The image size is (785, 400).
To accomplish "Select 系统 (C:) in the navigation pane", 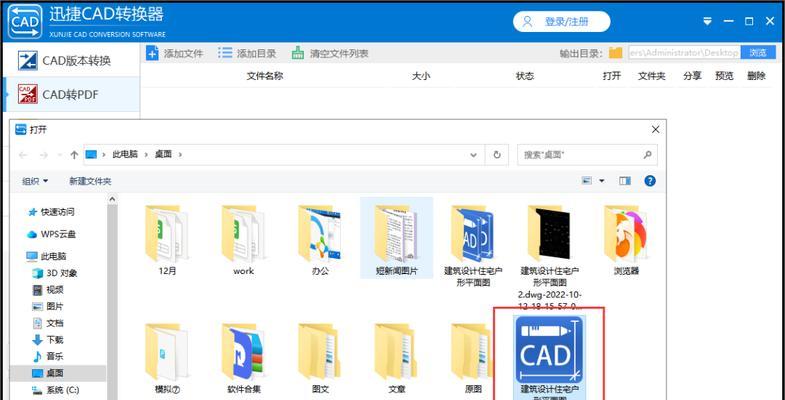I will (56, 389).
